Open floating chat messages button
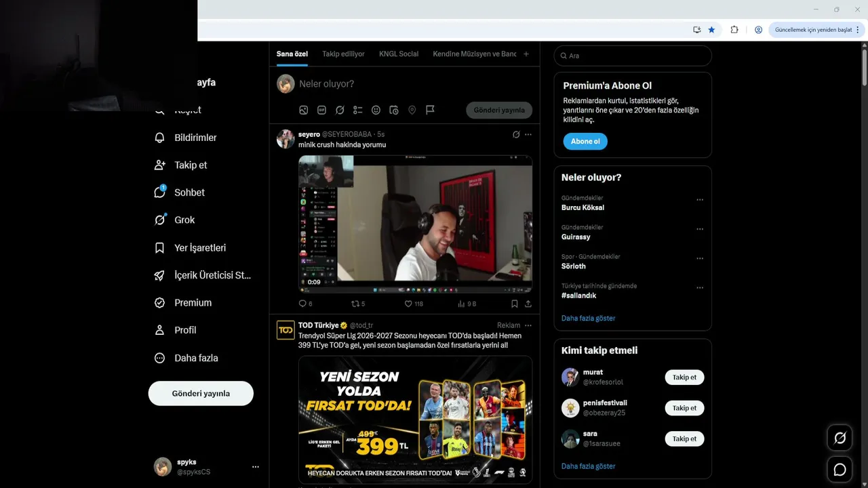 point(840,469)
